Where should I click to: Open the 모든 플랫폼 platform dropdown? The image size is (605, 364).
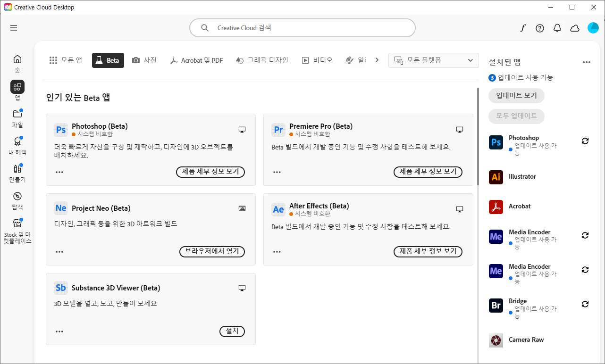coord(433,60)
